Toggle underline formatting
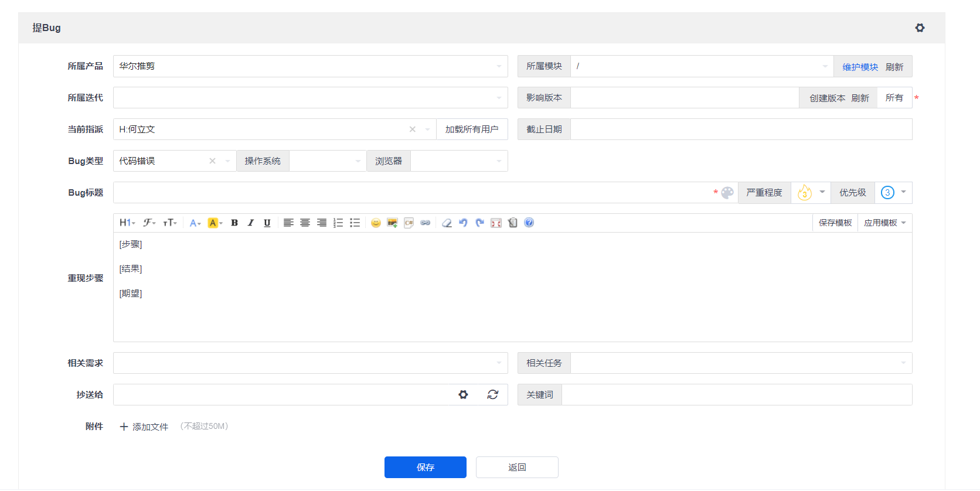This screenshot has width=980, height=491. (x=267, y=223)
